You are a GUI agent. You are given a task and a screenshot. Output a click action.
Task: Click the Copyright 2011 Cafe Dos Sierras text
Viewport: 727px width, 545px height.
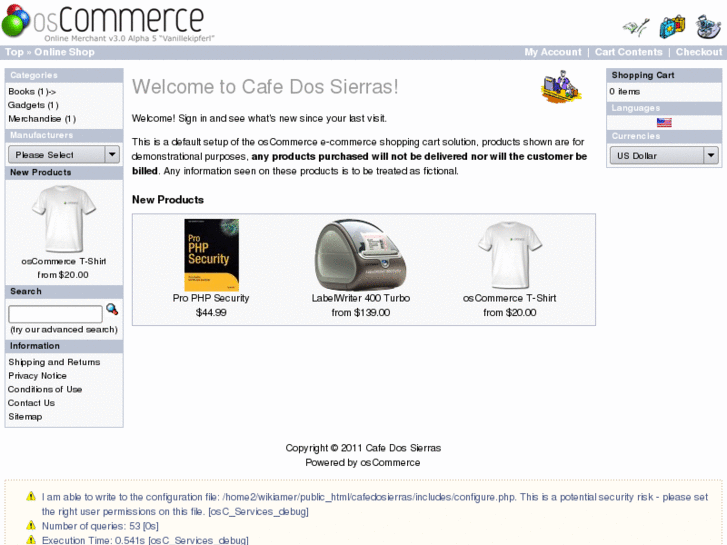tap(363, 448)
